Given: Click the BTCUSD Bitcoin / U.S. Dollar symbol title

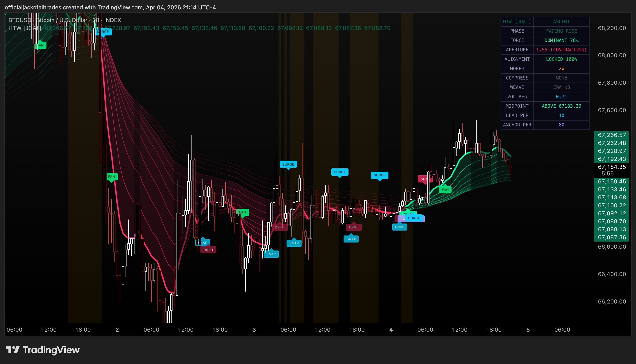Looking at the screenshot, I should (65, 20).
